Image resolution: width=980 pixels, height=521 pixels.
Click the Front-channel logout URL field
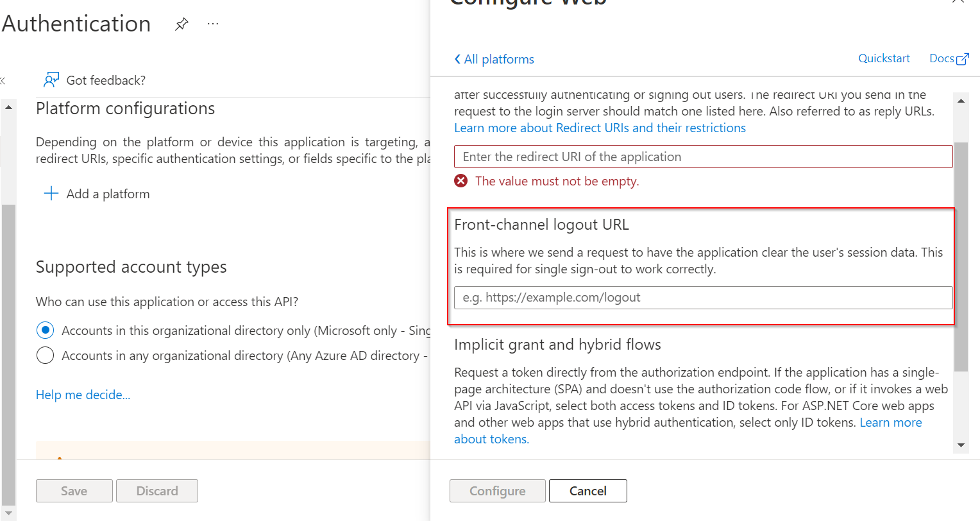tap(703, 298)
